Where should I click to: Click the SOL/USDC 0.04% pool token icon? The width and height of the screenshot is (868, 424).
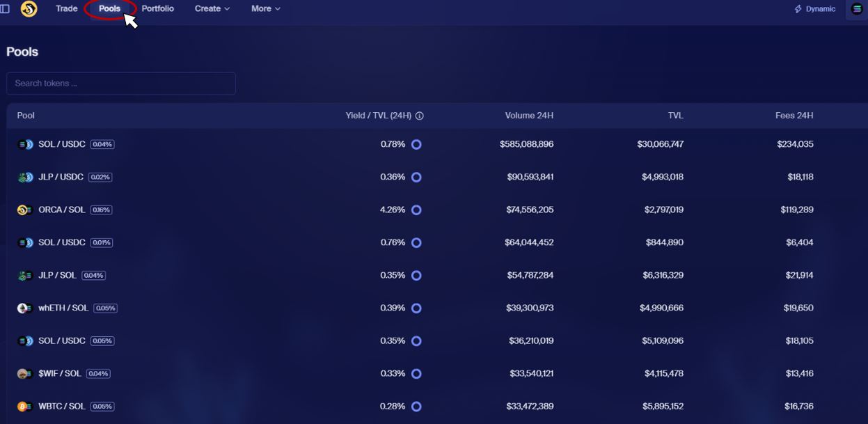point(25,145)
